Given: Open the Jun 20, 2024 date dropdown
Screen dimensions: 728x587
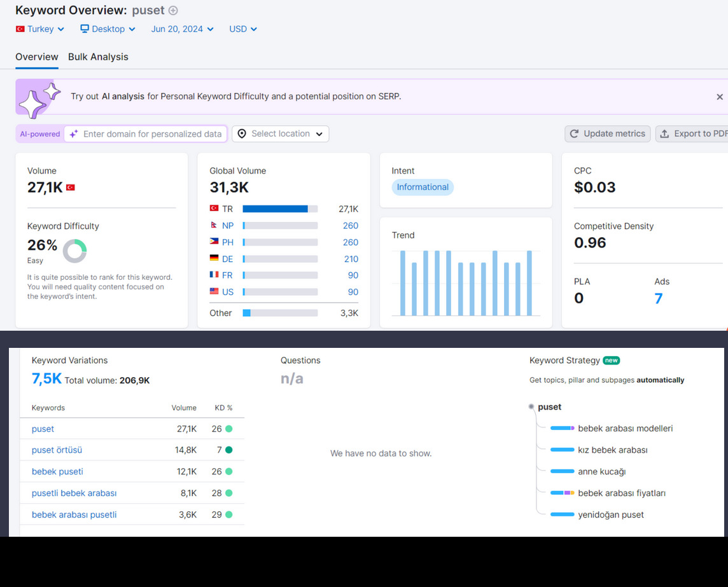Looking at the screenshot, I should pyautogui.click(x=183, y=29).
